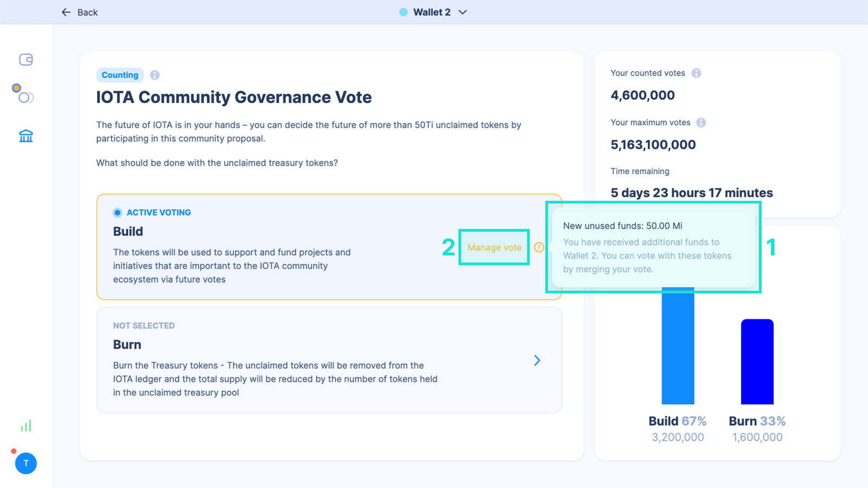Viewport: 868px width, 488px height.
Task: Click the Build 67% result label
Action: click(x=678, y=421)
